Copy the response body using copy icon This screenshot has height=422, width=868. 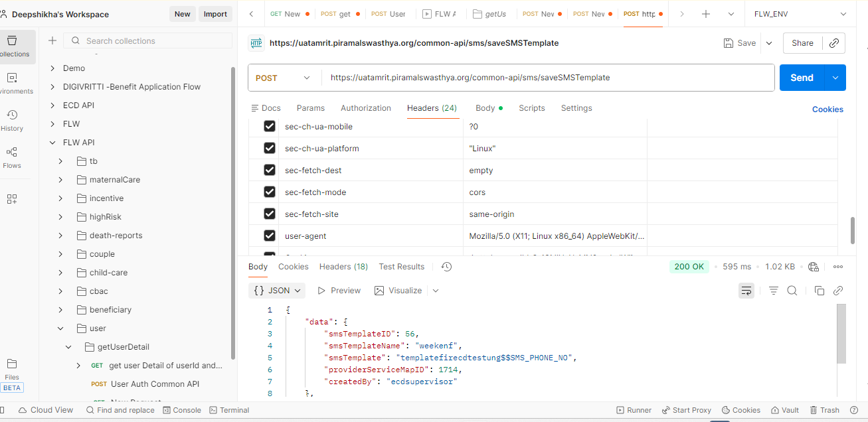tap(819, 291)
